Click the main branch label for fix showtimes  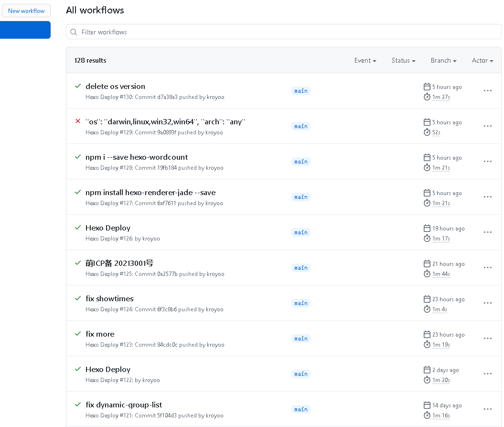pos(301,303)
